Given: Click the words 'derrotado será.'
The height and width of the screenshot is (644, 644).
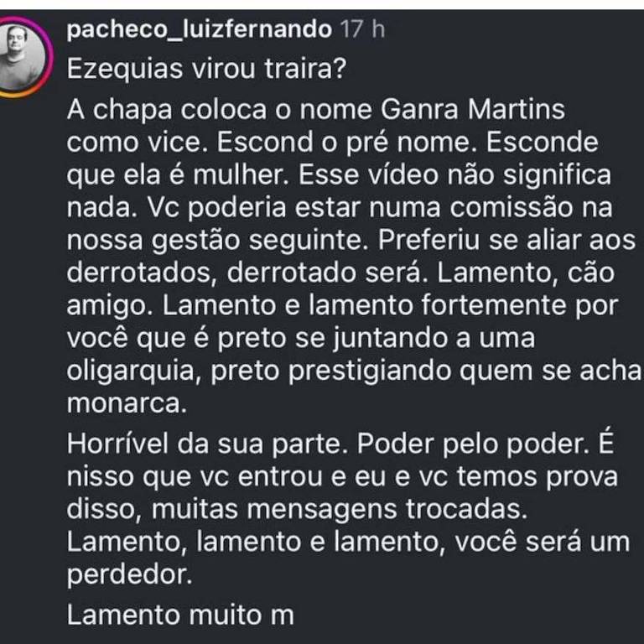Looking at the screenshot, I should point(325,273).
